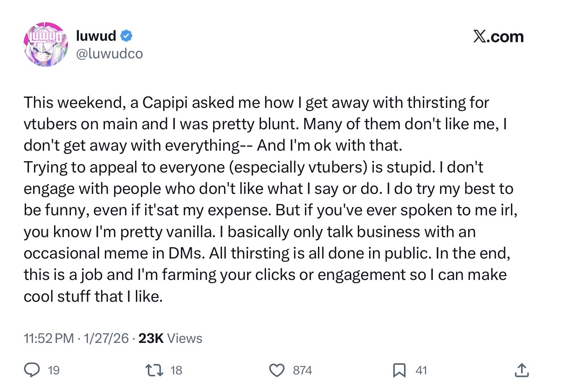This screenshot has height=392, width=563.
Task: Open luwud's profile avatar picture
Action: pos(45,44)
